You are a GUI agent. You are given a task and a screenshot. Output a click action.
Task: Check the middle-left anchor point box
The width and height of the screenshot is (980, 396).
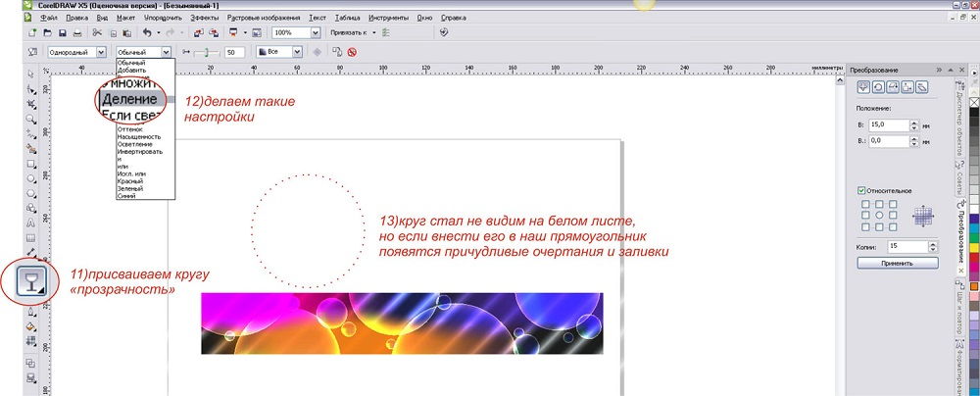[865, 216]
